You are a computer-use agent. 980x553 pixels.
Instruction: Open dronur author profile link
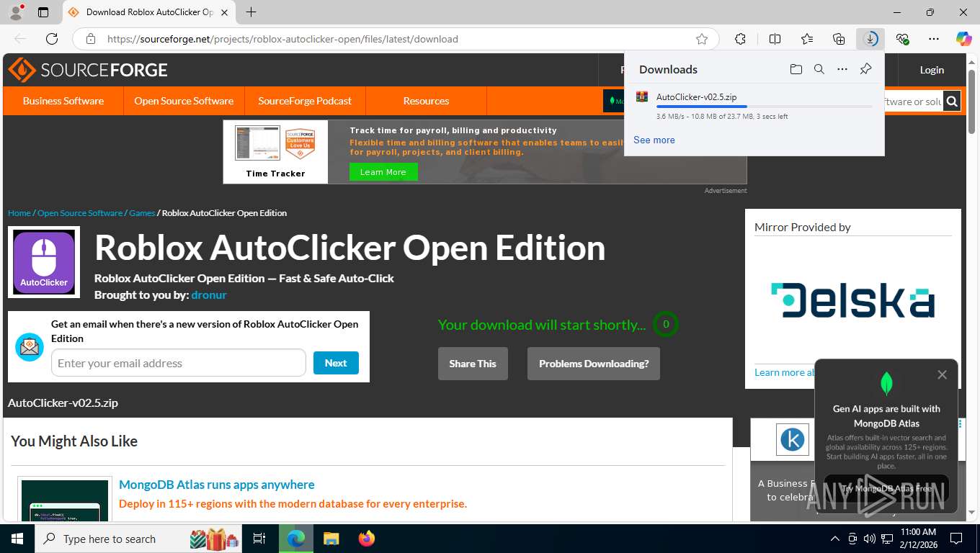click(209, 295)
